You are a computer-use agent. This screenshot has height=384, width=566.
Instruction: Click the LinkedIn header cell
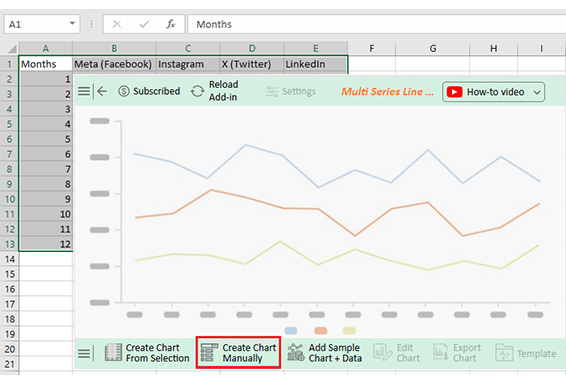click(x=316, y=64)
